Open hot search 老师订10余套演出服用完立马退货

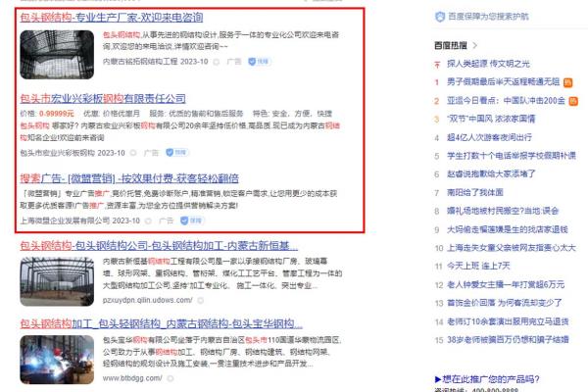coord(508,321)
